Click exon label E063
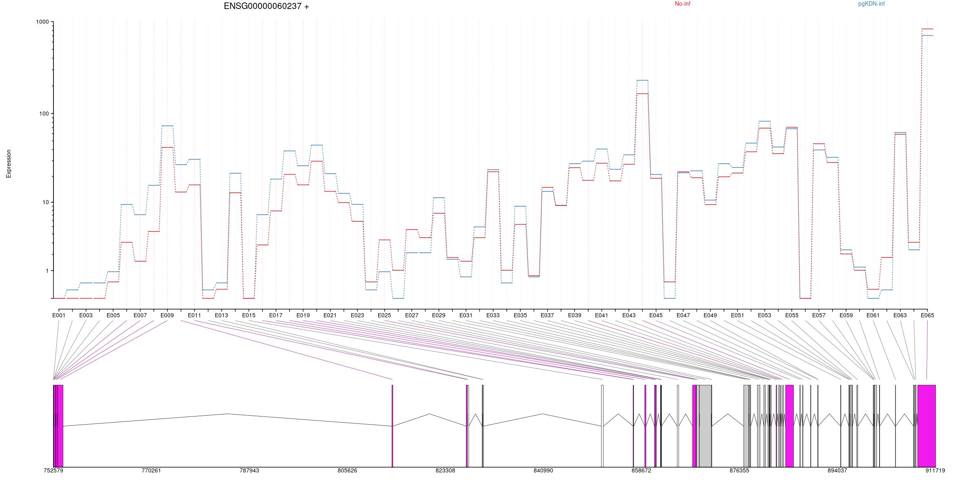Screen dimensions: 980x490 [900, 315]
